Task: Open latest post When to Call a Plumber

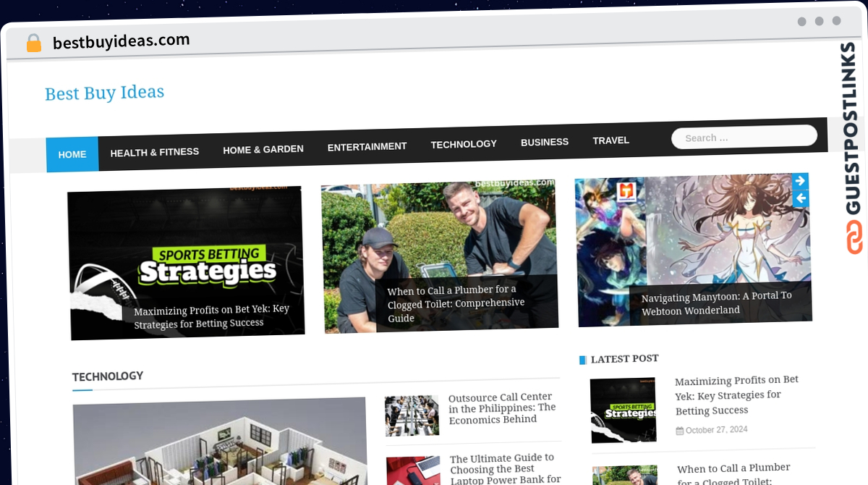Action: 734,475
